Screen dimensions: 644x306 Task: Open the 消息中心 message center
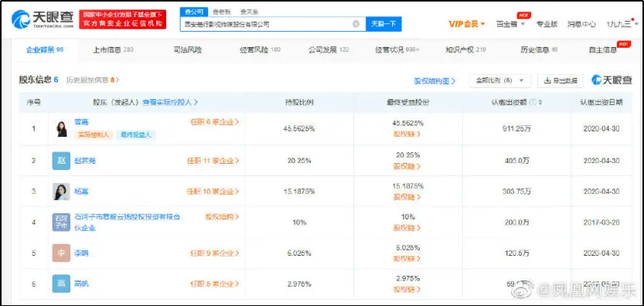[x=581, y=24]
